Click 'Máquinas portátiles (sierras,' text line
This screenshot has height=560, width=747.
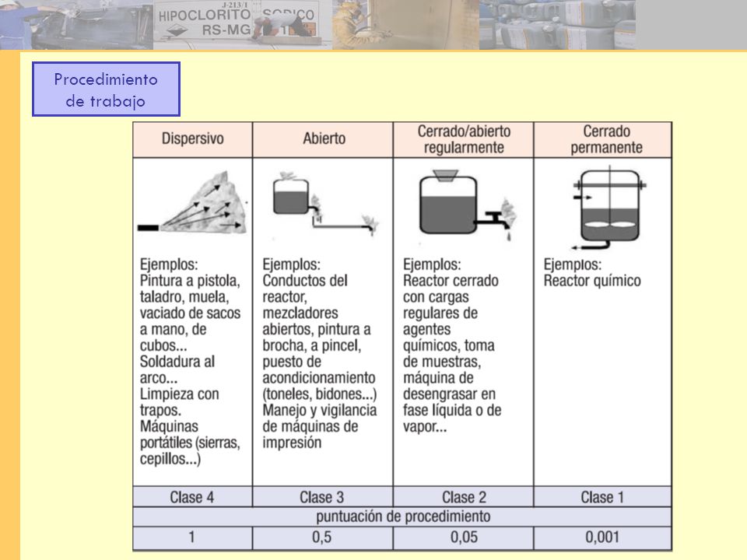(190, 434)
